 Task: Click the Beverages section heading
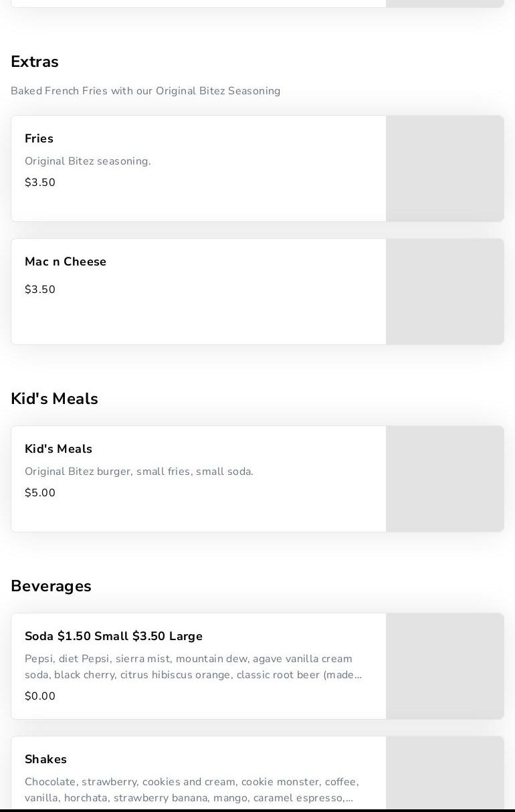coord(51,586)
